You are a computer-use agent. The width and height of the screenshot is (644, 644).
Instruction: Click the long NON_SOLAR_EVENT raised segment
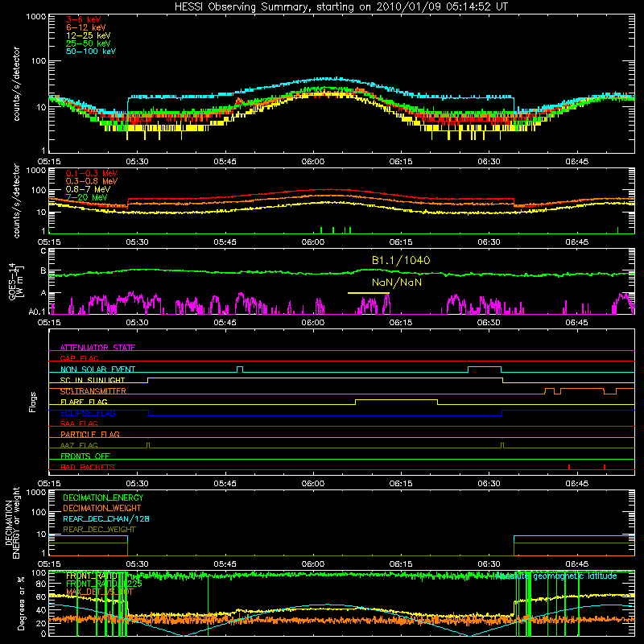(485, 367)
